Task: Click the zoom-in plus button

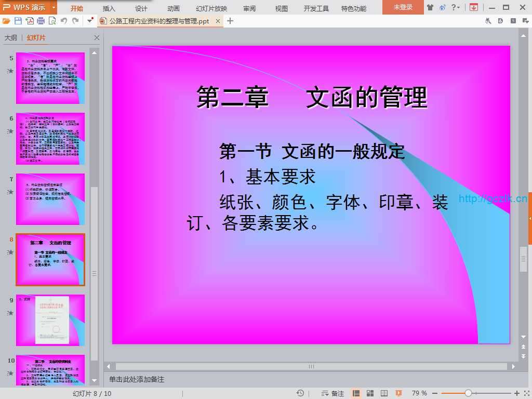Action: [517, 393]
